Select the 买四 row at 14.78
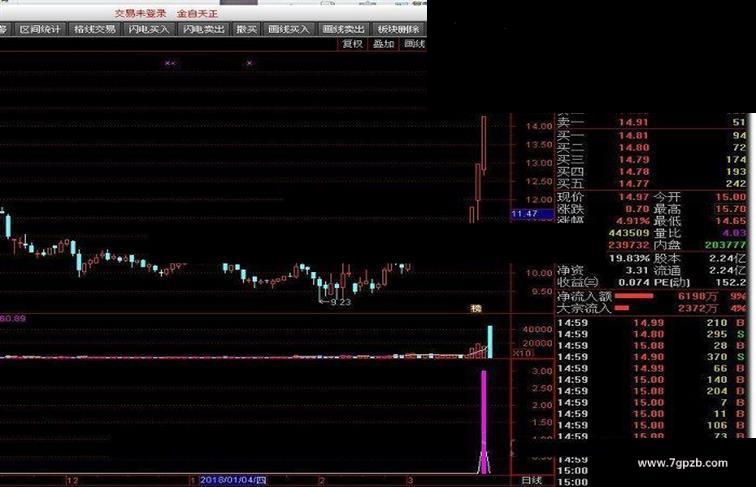Image resolution: width=756 pixels, height=487 pixels. point(651,172)
